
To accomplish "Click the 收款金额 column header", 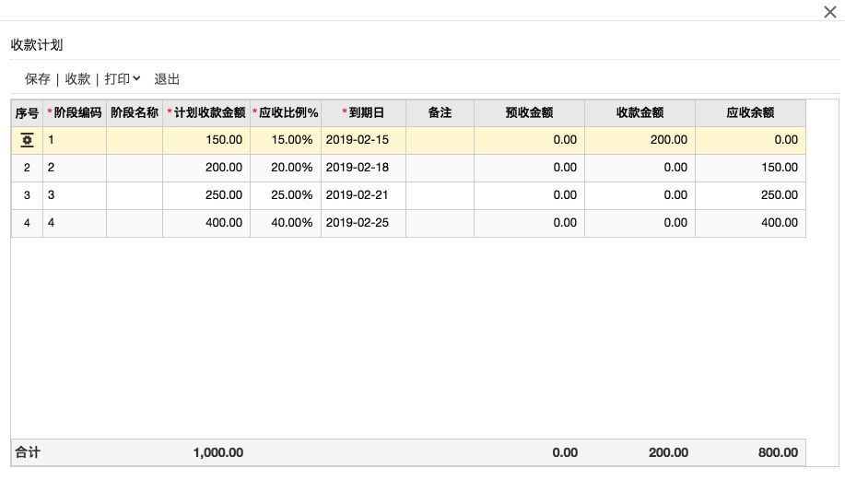I will tap(640, 113).
